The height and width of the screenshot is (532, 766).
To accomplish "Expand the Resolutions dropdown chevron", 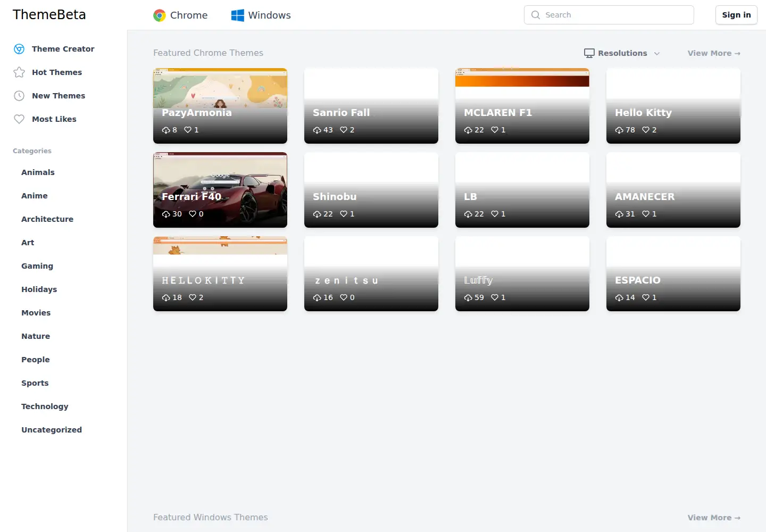I will click(657, 54).
